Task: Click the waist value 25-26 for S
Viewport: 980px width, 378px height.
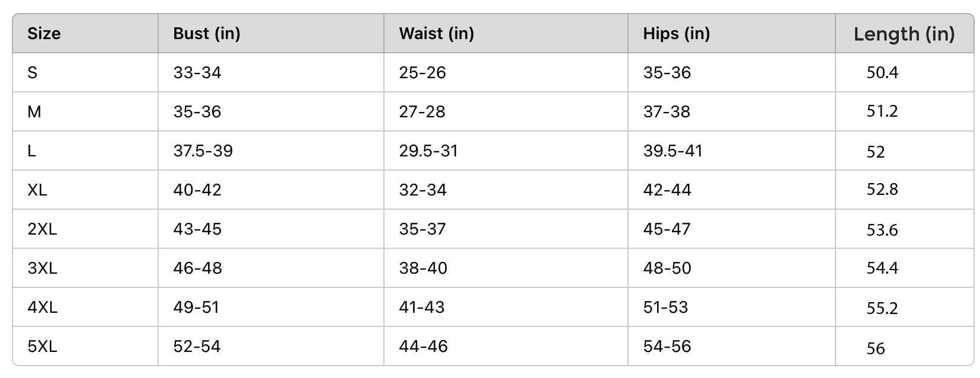Action: click(x=422, y=73)
